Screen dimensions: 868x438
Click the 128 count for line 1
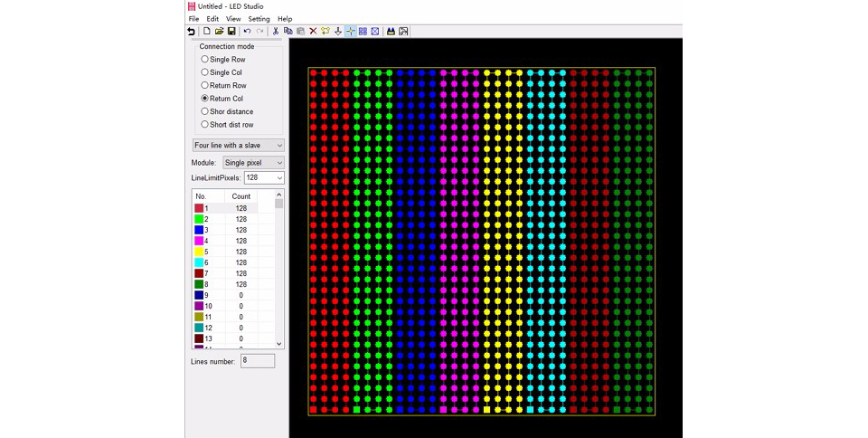(x=241, y=208)
